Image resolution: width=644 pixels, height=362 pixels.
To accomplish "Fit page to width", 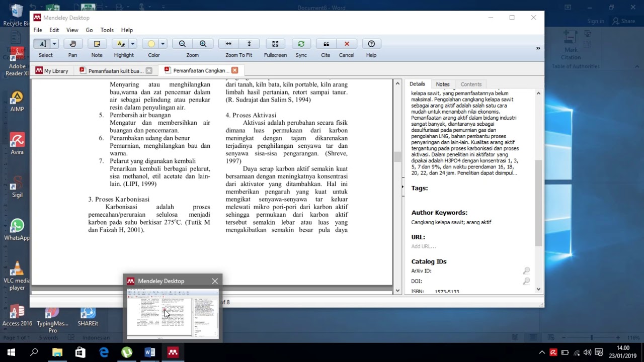I will [x=228, y=44].
